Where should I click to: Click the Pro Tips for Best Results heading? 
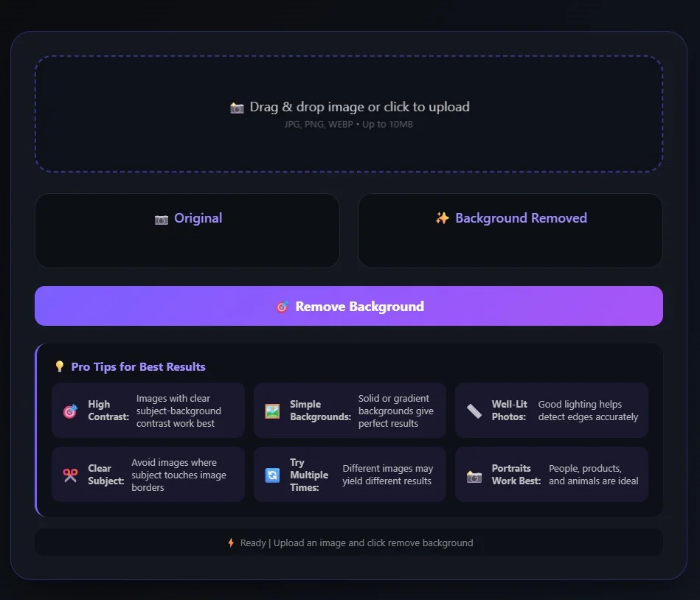coord(139,366)
